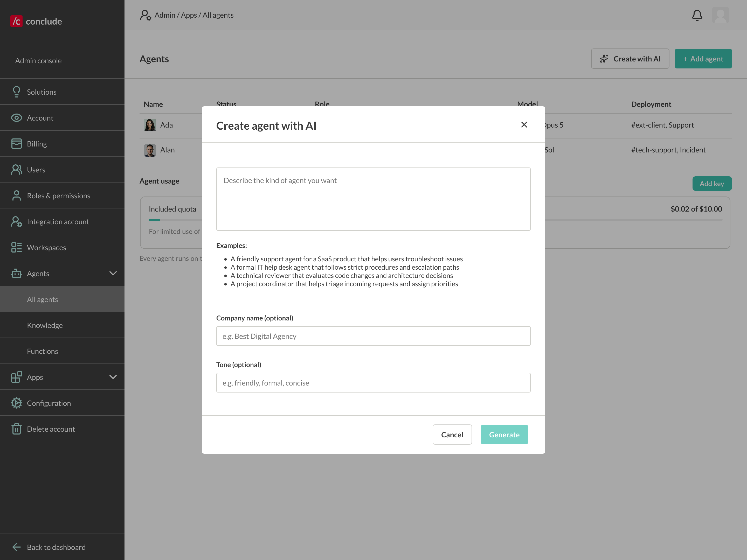Viewport: 747px width, 560px height.
Task: Click the sparkle icon on Create with AI
Action: (x=604, y=59)
